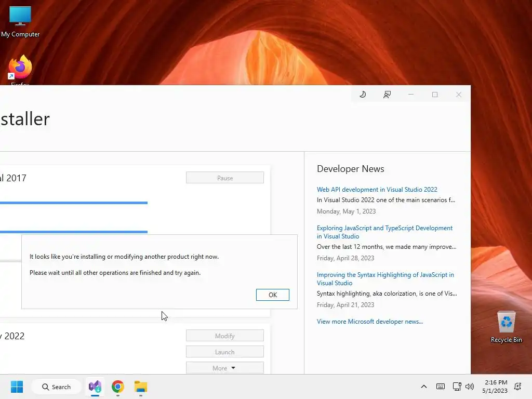Click text "It looks like you're installing"
The height and width of the screenshot is (399, 532).
68,257
